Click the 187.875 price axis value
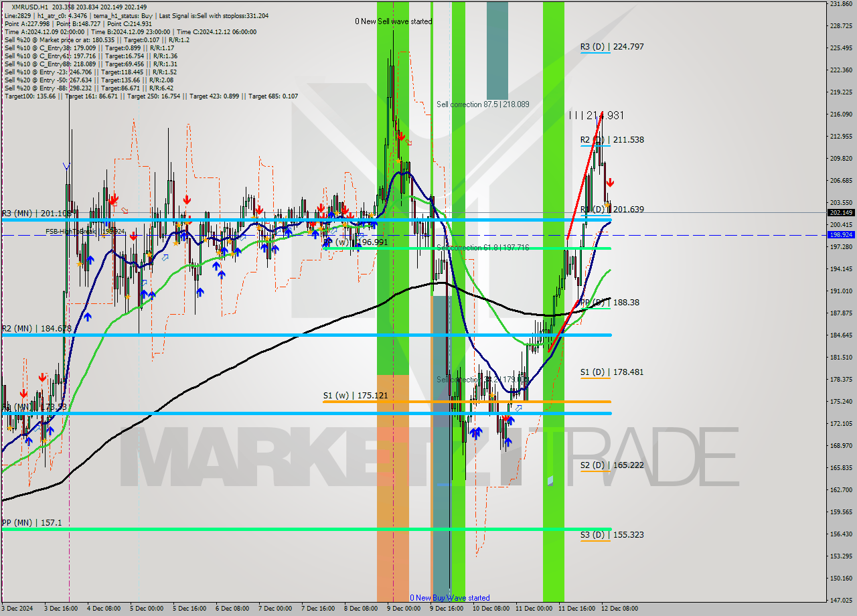 click(x=841, y=313)
